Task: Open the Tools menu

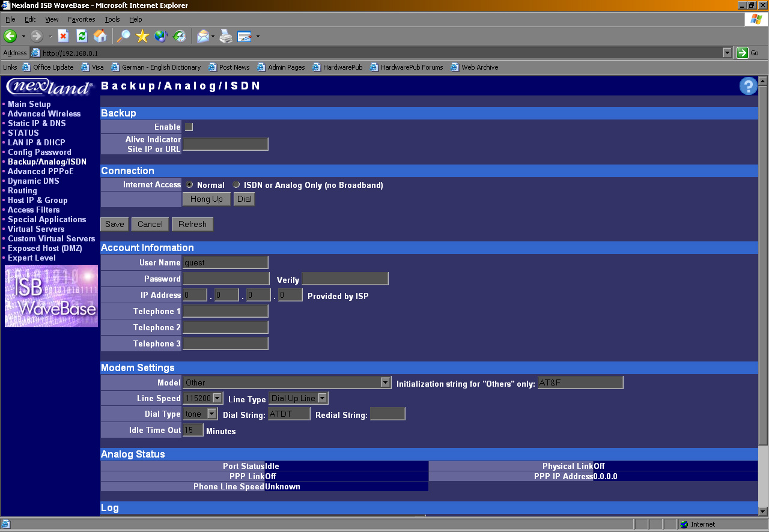Action: click(x=112, y=19)
